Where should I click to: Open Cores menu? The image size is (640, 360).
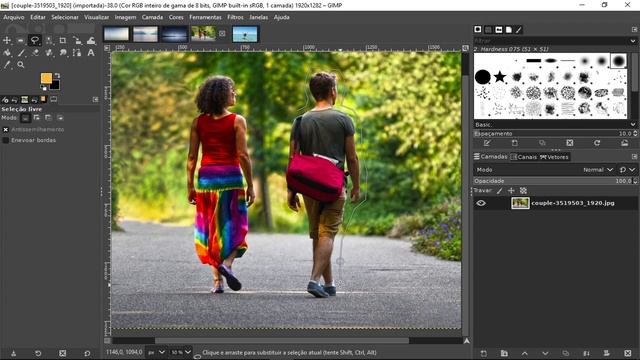[x=176, y=17]
